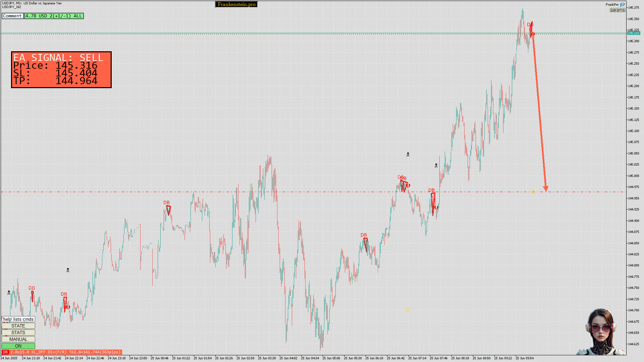Click the red DB badge in the status strip
This screenshot has height=362, width=644.
pos(5,352)
